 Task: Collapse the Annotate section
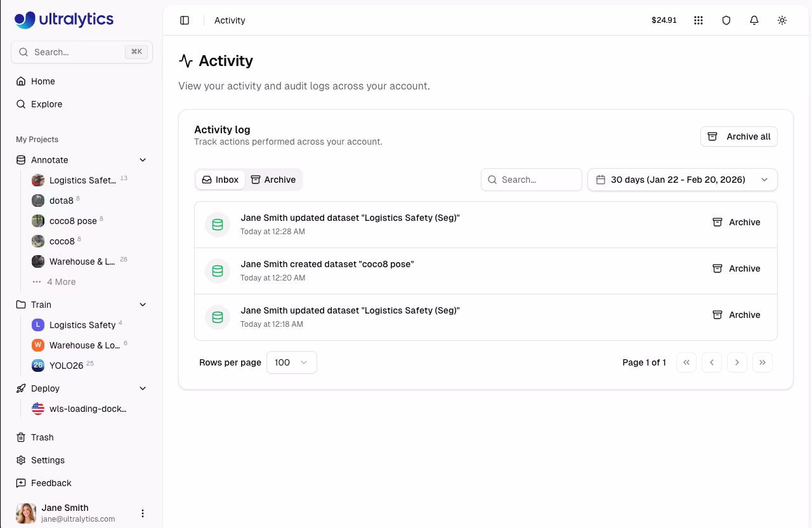pos(143,160)
